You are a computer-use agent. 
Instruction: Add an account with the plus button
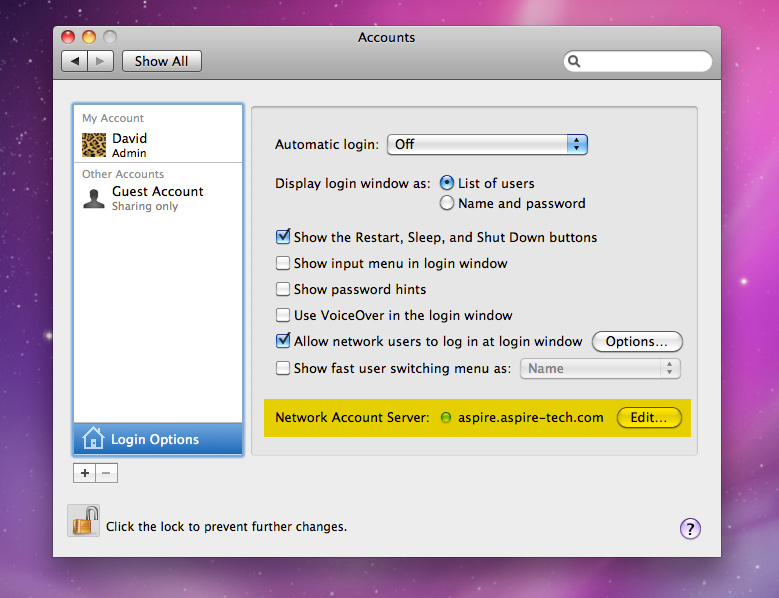(85, 473)
